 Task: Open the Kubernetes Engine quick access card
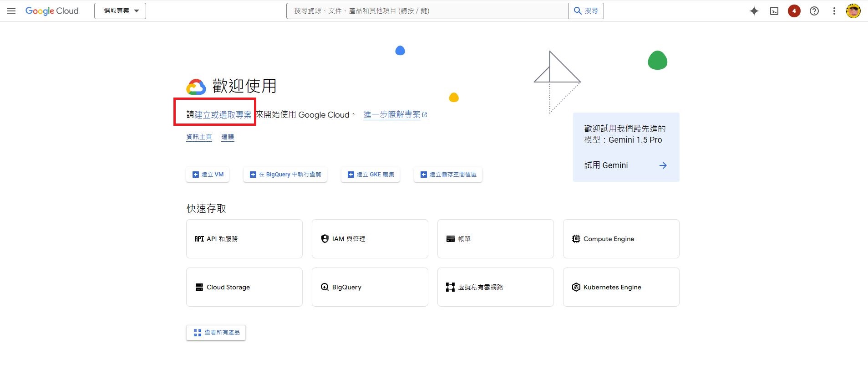click(x=621, y=287)
